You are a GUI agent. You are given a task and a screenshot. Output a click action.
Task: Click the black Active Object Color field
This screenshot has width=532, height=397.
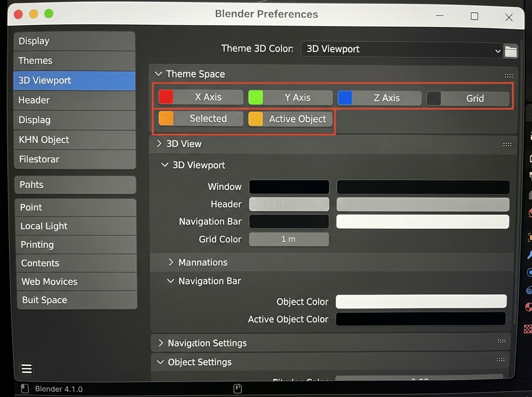coord(421,319)
